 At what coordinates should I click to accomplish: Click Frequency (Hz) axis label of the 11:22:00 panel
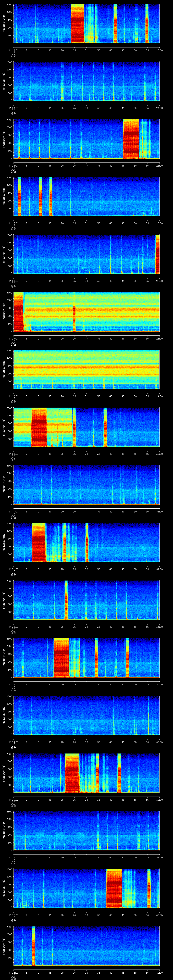4,24
